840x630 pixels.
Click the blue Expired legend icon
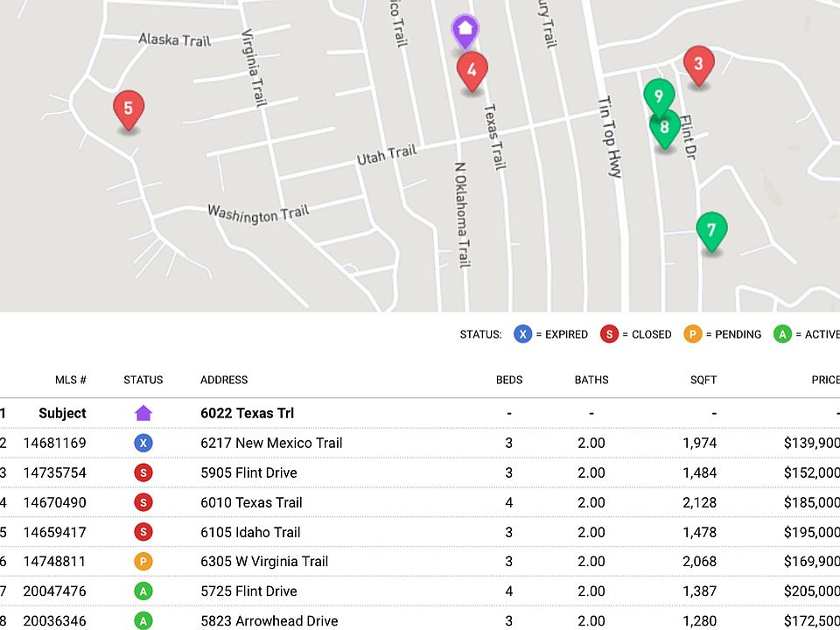coord(523,334)
